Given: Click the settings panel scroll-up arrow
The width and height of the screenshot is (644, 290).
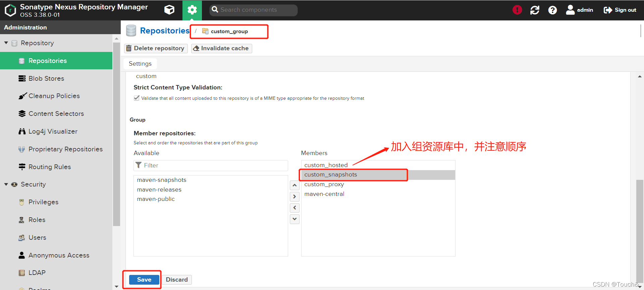Looking at the screenshot, I should [x=640, y=76].
